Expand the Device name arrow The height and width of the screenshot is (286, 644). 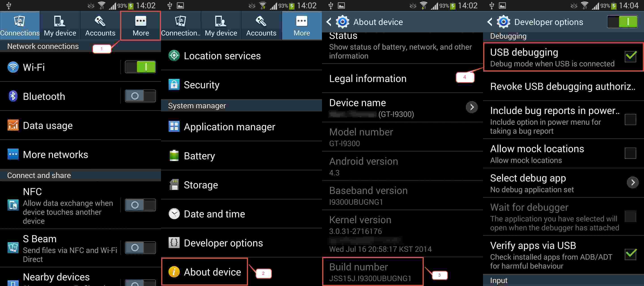tap(472, 107)
